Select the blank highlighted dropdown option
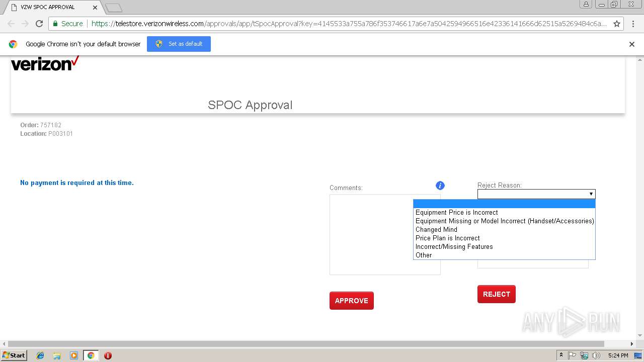 tap(504, 204)
